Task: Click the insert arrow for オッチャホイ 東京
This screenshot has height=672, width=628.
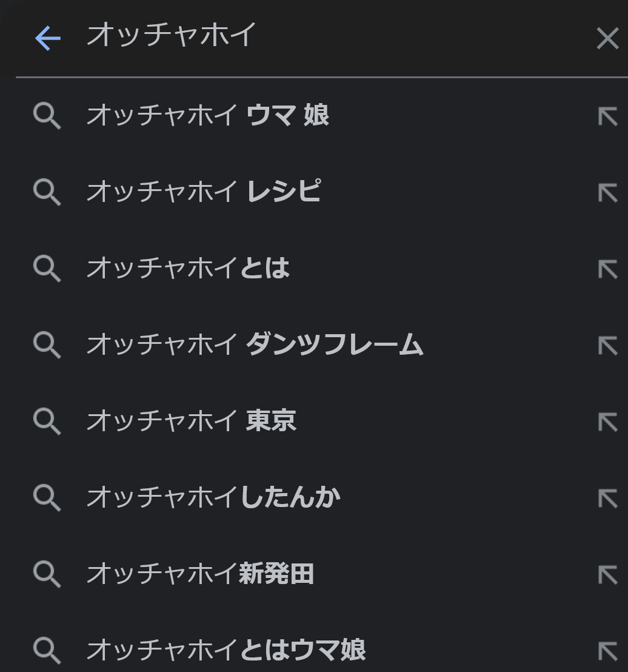Action: pyautogui.click(x=607, y=422)
